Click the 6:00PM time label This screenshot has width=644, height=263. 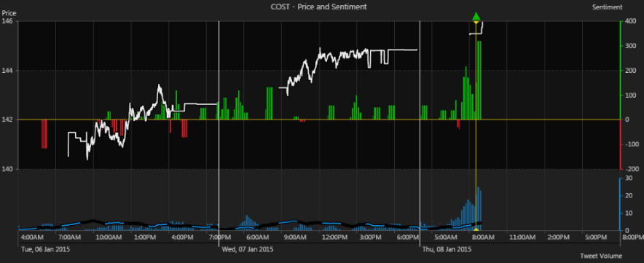point(407,237)
